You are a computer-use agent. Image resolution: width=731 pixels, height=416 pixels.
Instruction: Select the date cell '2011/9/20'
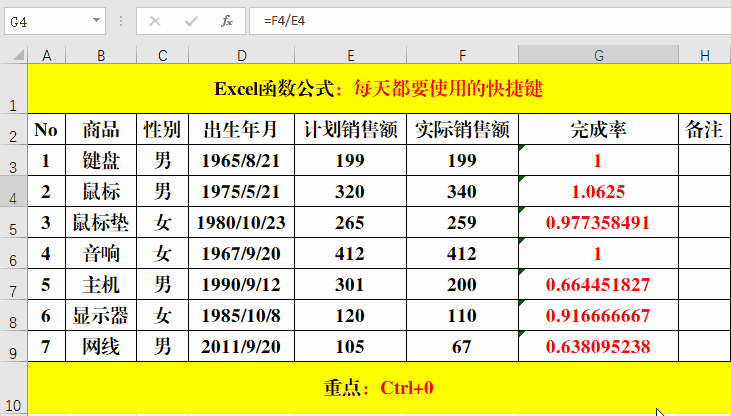click(x=241, y=346)
